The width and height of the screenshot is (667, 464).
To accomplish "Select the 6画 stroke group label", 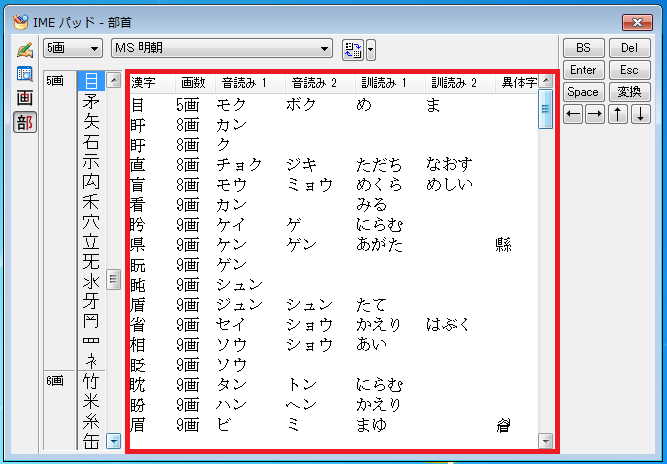I will click(x=55, y=381).
